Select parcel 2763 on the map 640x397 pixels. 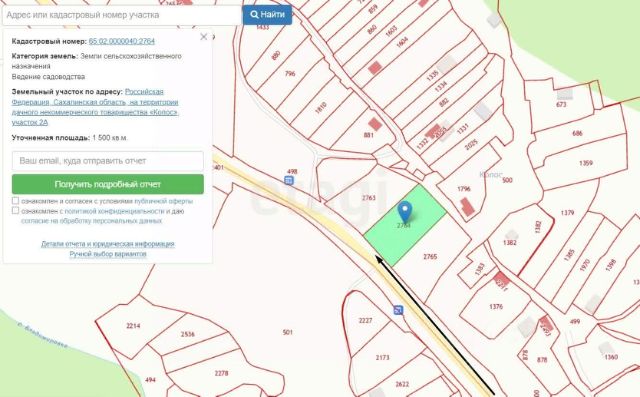pyautogui.click(x=369, y=198)
